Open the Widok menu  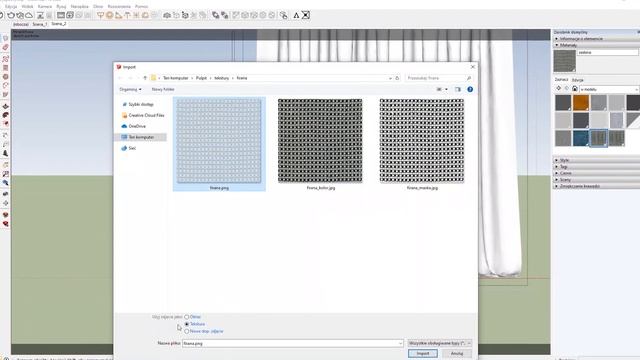27,7
